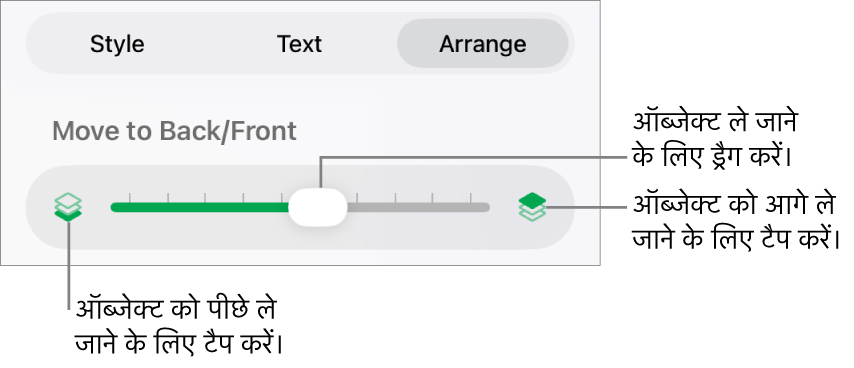Click second tick mark from the right end
Screen dimensions: 854x368
(432, 197)
